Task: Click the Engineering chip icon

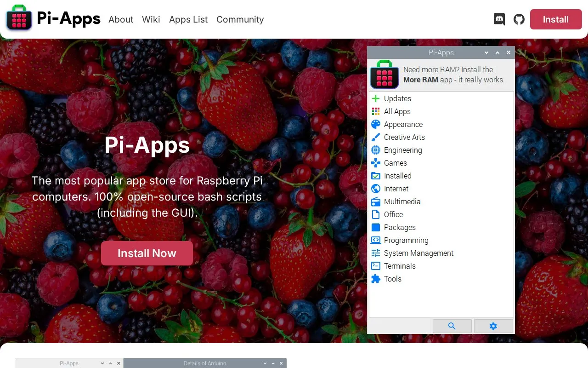Action: (x=376, y=150)
